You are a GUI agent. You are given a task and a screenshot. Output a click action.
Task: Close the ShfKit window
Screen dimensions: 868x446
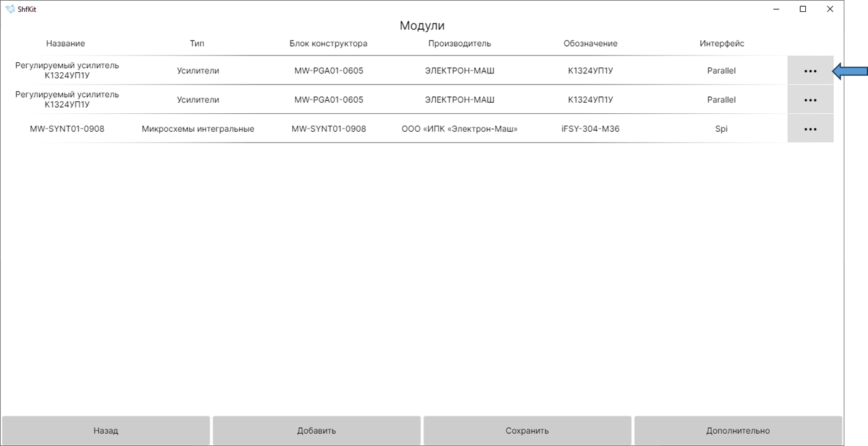click(x=830, y=9)
